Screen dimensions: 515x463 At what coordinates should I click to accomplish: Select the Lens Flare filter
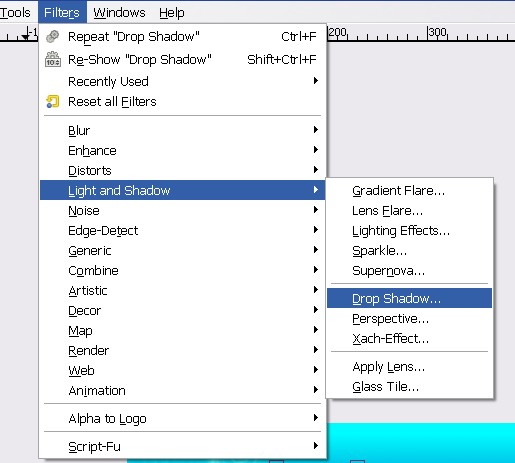point(409,210)
